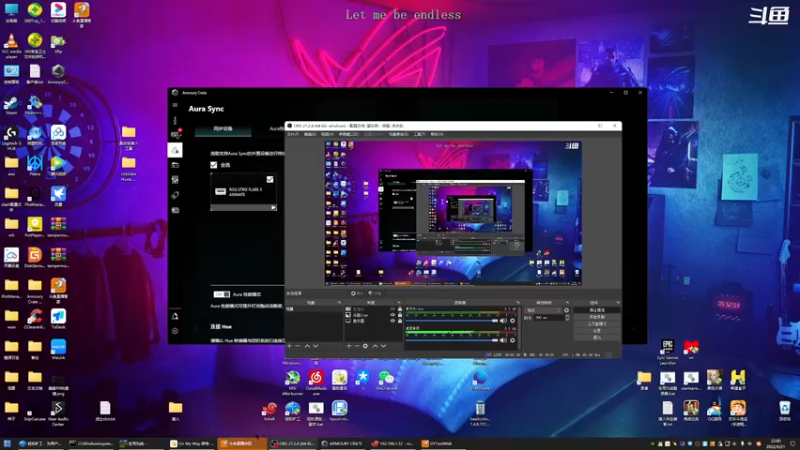
Task: Open the second OBS menu bar item
Action: (x=310, y=134)
